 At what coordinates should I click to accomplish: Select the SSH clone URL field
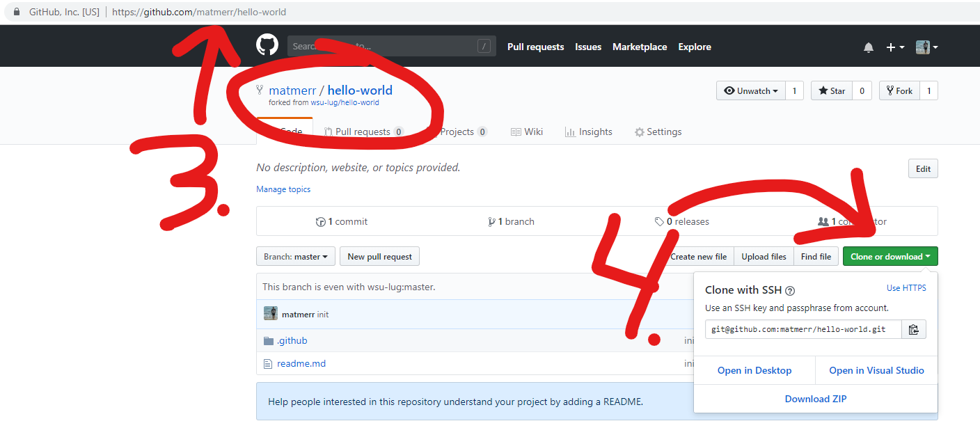pos(803,329)
